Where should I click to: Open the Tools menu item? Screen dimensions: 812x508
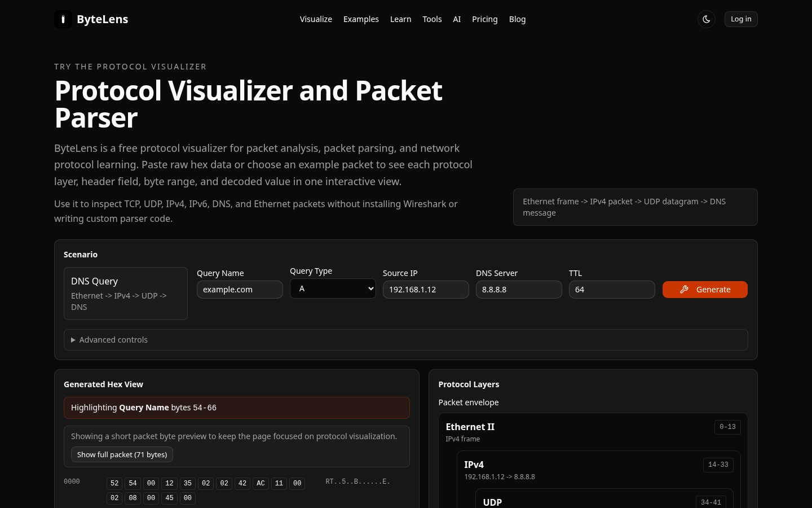click(432, 19)
